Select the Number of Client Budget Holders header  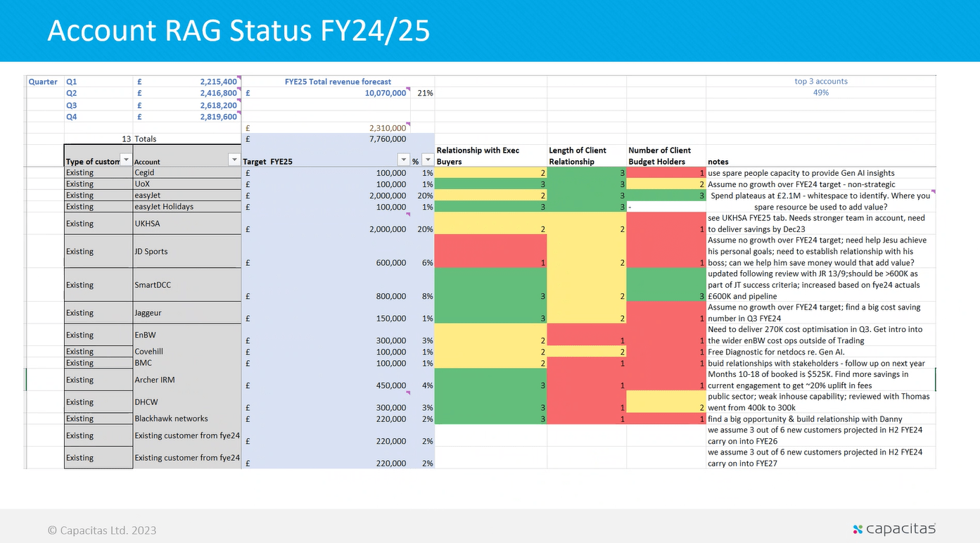[x=666, y=155]
